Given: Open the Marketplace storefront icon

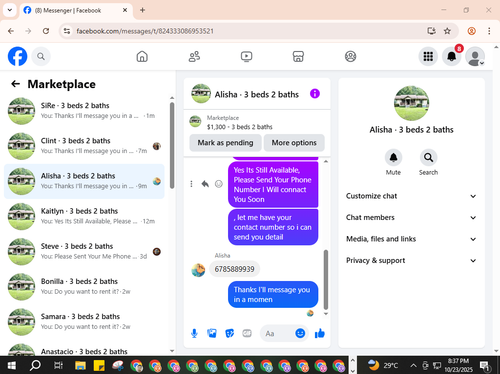Looking at the screenshot, I should 298,56.
